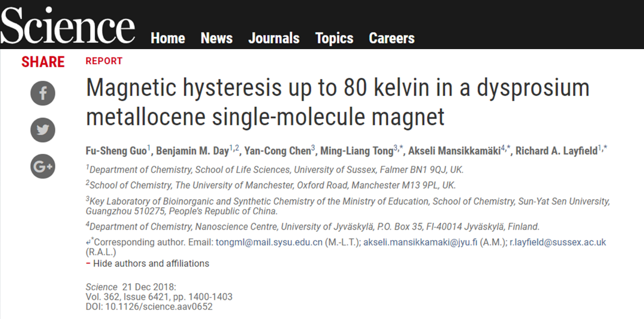The height and width of the screenshot is (319, 644).
Task: Click author name Akseli Mansikkamäki
Action: click(454, 151)
